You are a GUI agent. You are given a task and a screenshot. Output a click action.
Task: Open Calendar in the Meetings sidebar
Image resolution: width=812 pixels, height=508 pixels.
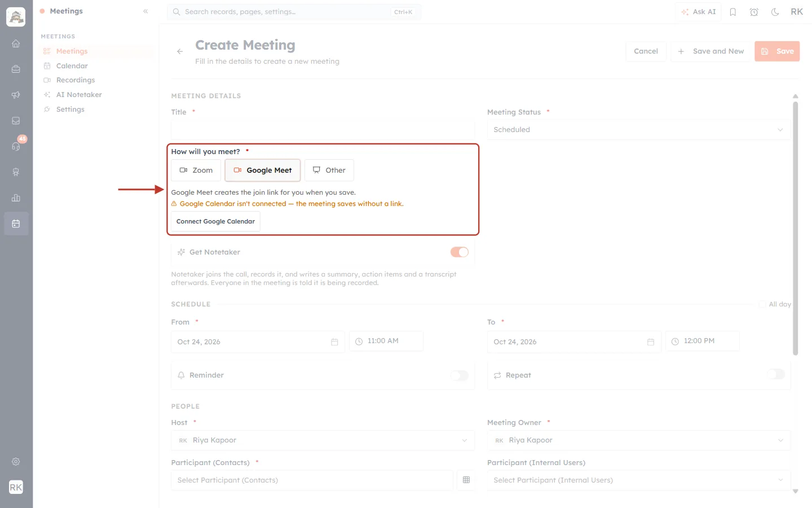click(72, 66)
